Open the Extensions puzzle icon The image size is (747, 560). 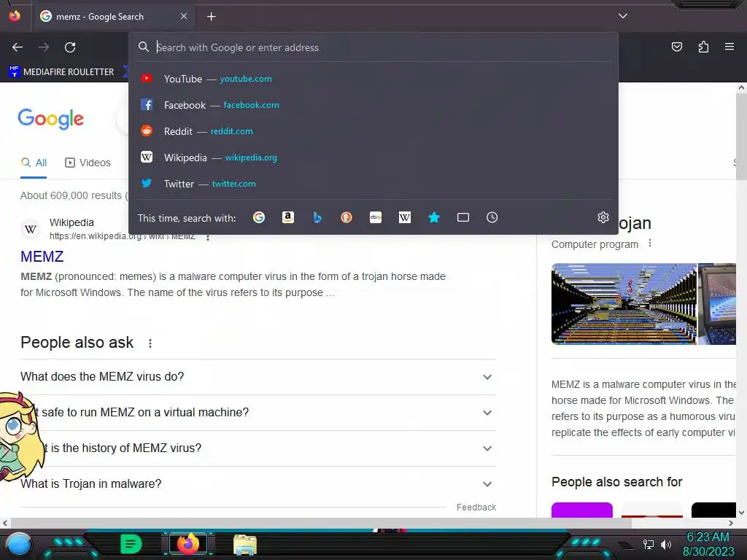coord(703,47)
